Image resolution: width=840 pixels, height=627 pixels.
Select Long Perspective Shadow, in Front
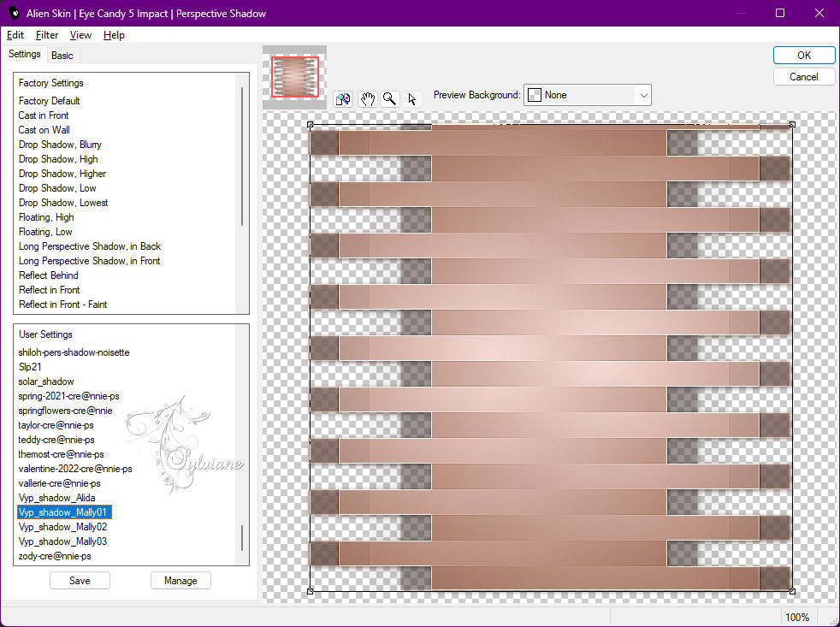[x=90, y=260]
